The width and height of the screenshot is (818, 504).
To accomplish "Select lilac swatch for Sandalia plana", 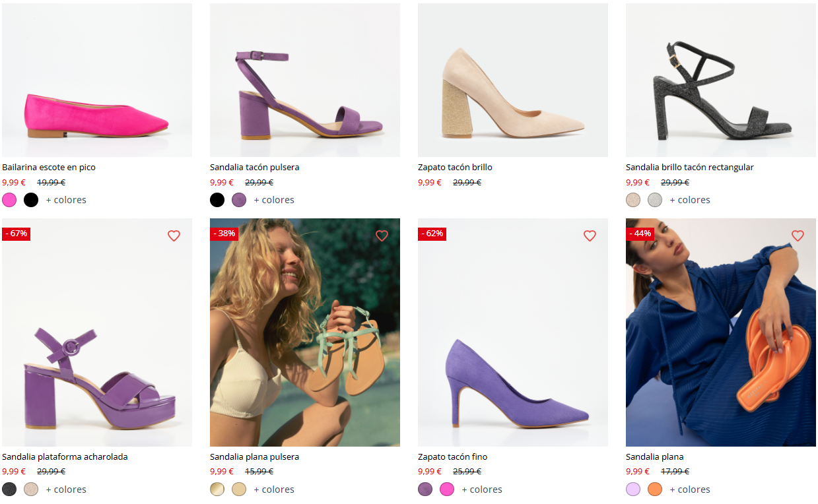I will point(633,489).
